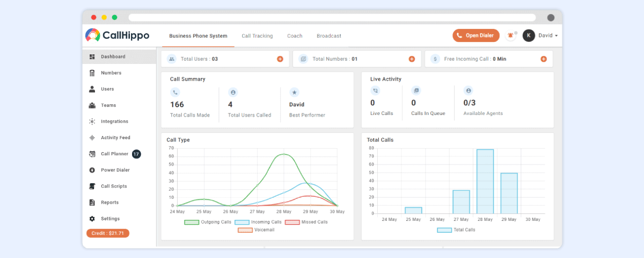644x258 pixels.
Task: Add a number via Total Numbers plus
Action: 412,59
